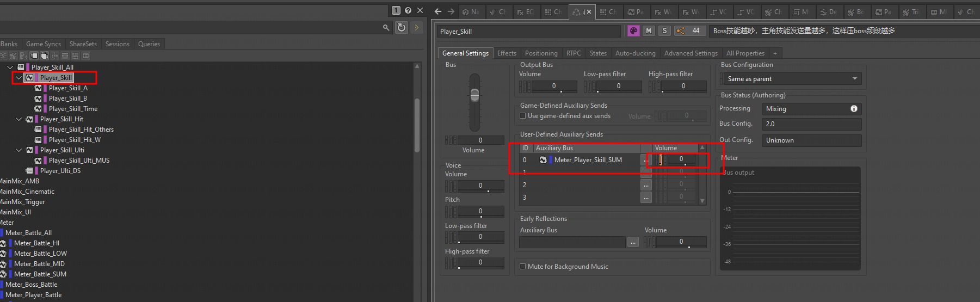Open the Bus Configuration Same as parent dropdown
980x302 pixels.
pos(793,79)
